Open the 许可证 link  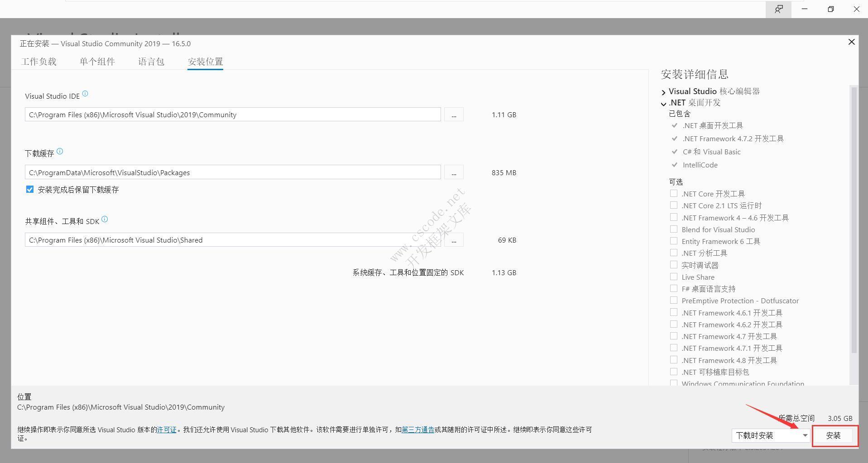click(x=166, y=429)
